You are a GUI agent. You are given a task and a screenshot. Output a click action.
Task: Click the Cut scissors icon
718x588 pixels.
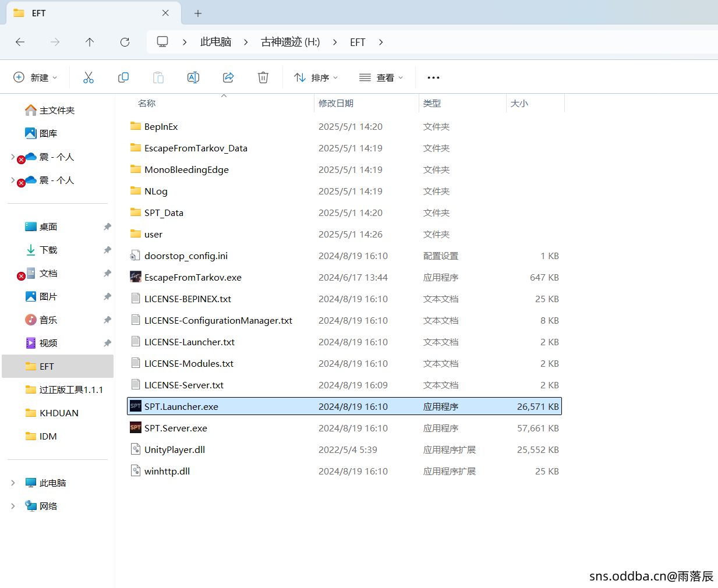tap(89, 77)
